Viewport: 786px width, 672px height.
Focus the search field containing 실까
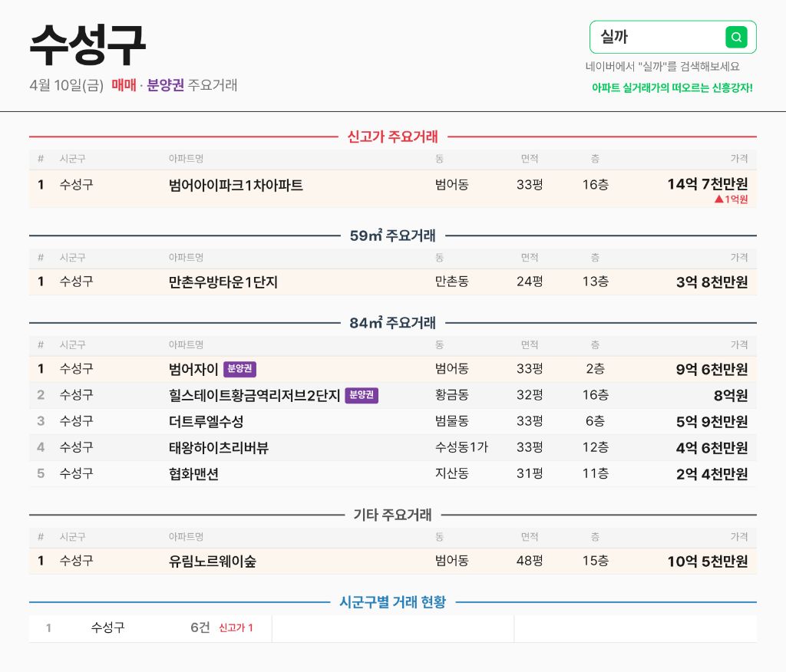pos(656,37)
